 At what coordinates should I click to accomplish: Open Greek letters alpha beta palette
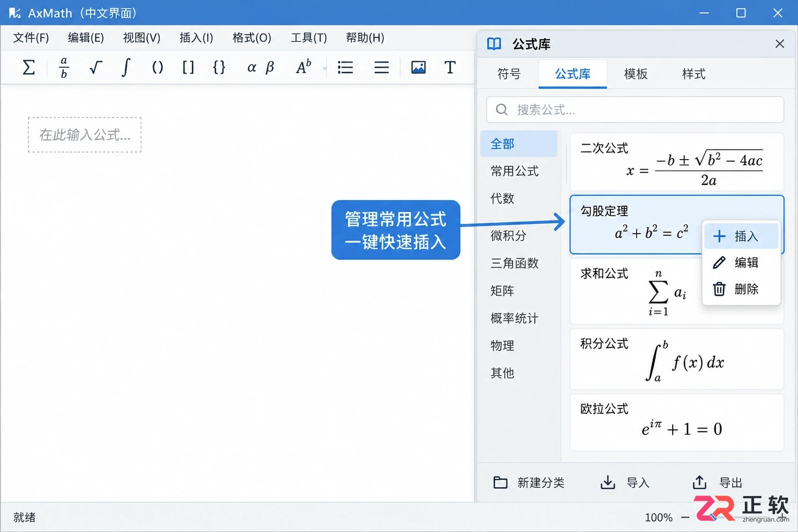(260, 68)
